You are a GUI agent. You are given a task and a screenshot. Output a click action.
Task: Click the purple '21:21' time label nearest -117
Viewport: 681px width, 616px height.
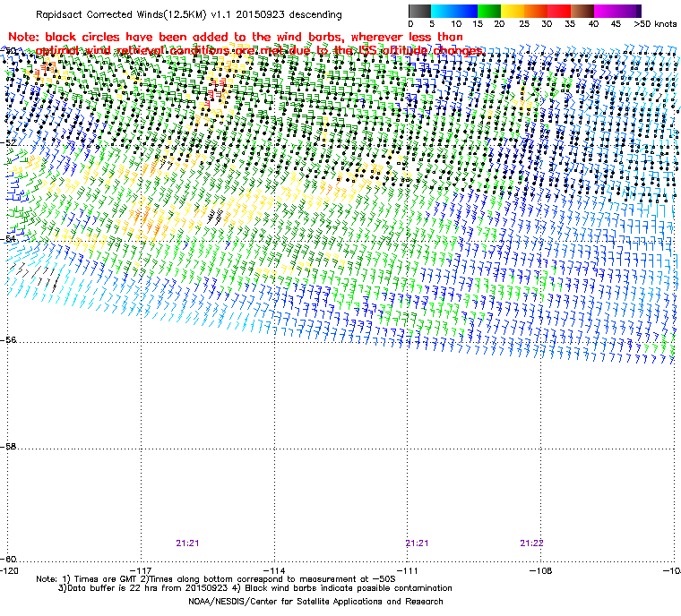tap(187, 543)
